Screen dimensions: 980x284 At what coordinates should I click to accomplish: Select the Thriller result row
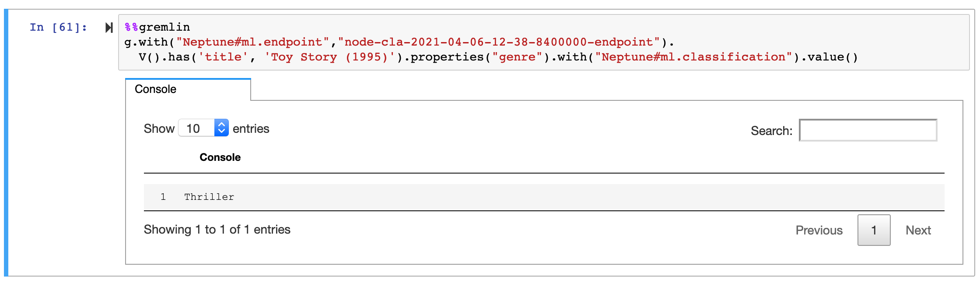209,197
